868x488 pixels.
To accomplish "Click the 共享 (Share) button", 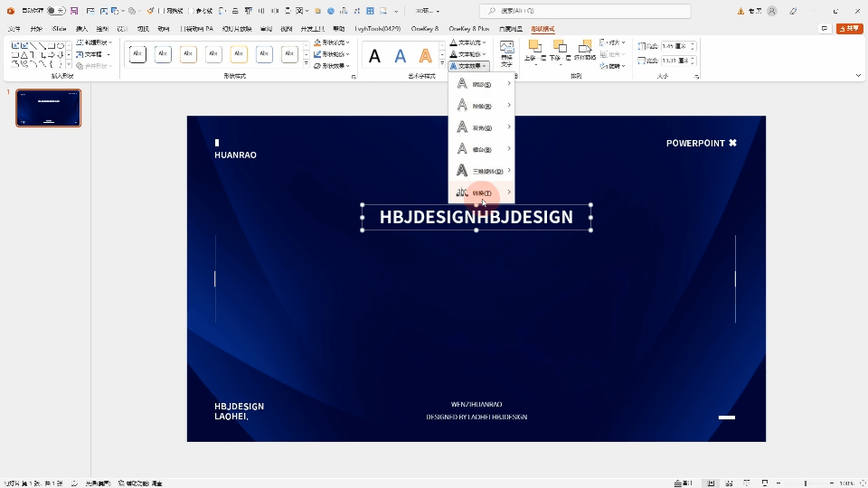I will pos(850,29).
